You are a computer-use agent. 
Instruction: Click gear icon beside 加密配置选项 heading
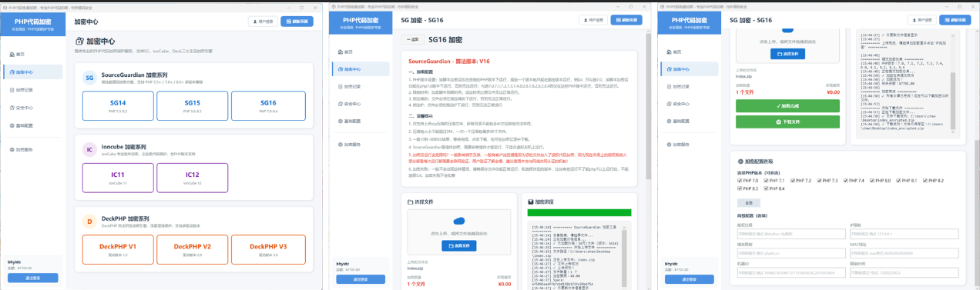click(740, 162)
